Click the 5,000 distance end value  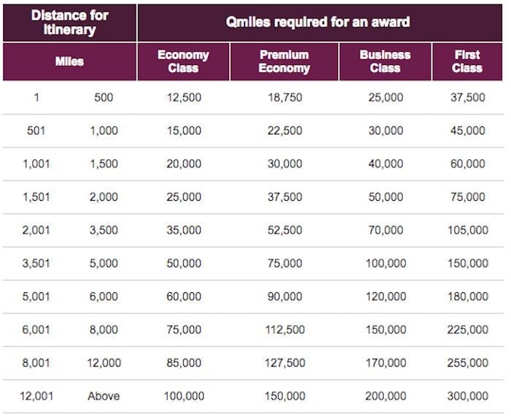coord(104,264)
